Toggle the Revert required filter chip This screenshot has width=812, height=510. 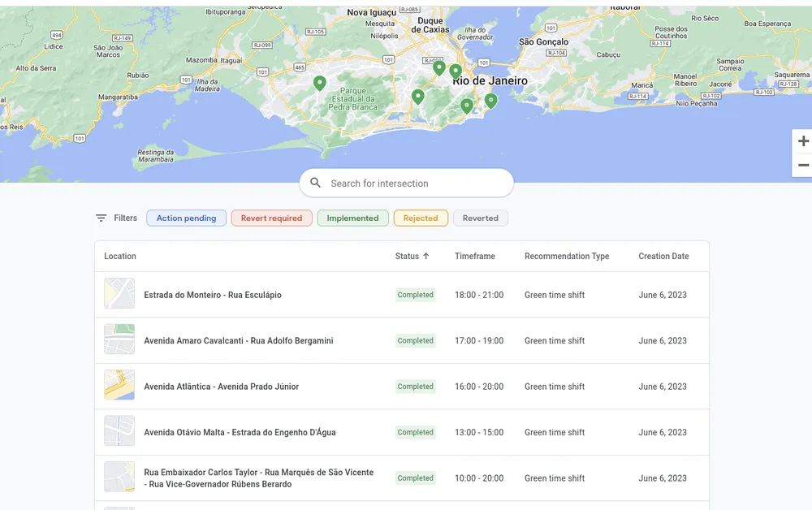point(271,218)
